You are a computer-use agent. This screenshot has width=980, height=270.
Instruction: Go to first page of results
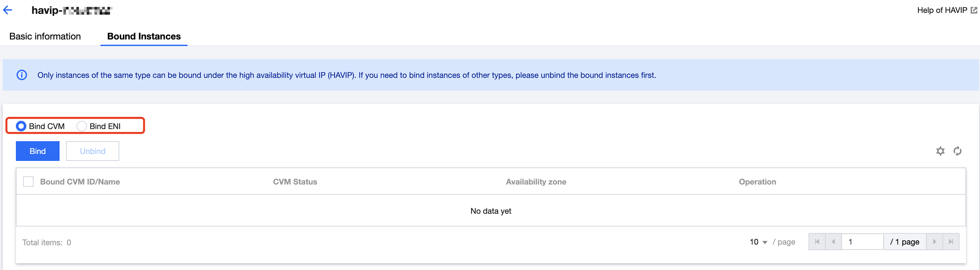tap(817, 242)
